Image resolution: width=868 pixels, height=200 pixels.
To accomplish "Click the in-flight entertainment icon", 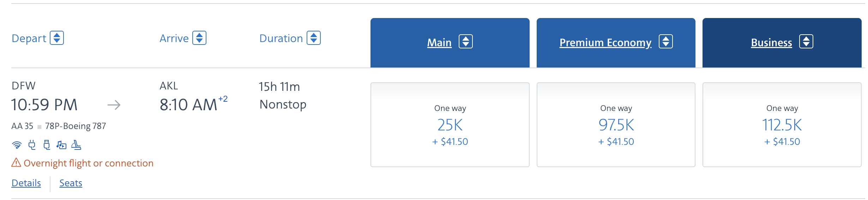I will point(61,145).
